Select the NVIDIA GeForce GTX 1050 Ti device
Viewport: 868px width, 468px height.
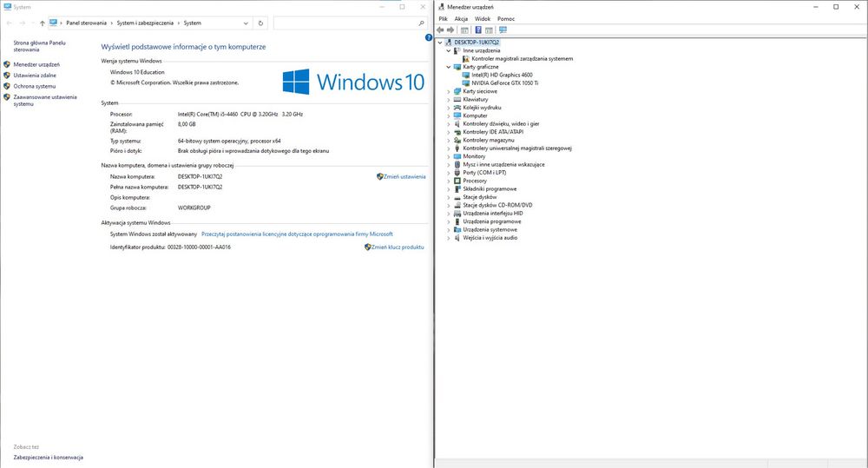pos(505,83)
